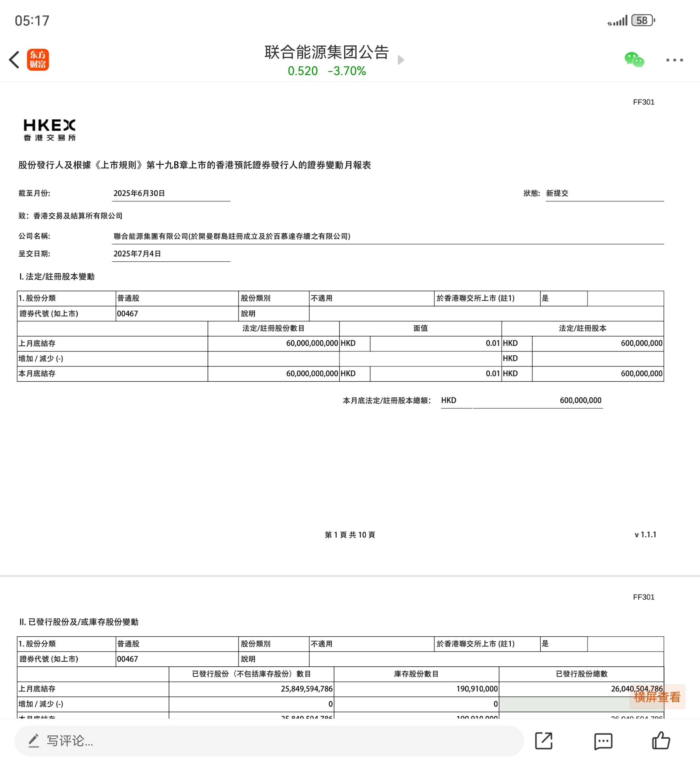Select the total value 600,000,000 below the table
Image resolution: width=700 pixels, height=763 pixels.
(x=580, y=400)
